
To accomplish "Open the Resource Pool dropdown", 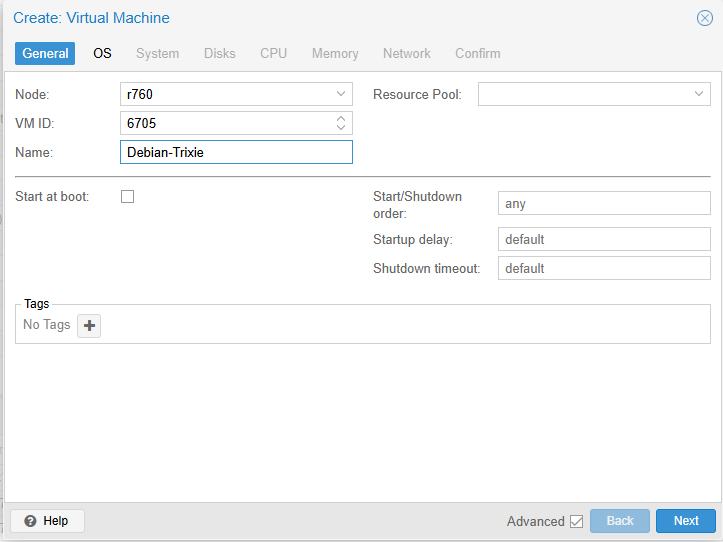I will pyautogui.click(x=699, y=94).
